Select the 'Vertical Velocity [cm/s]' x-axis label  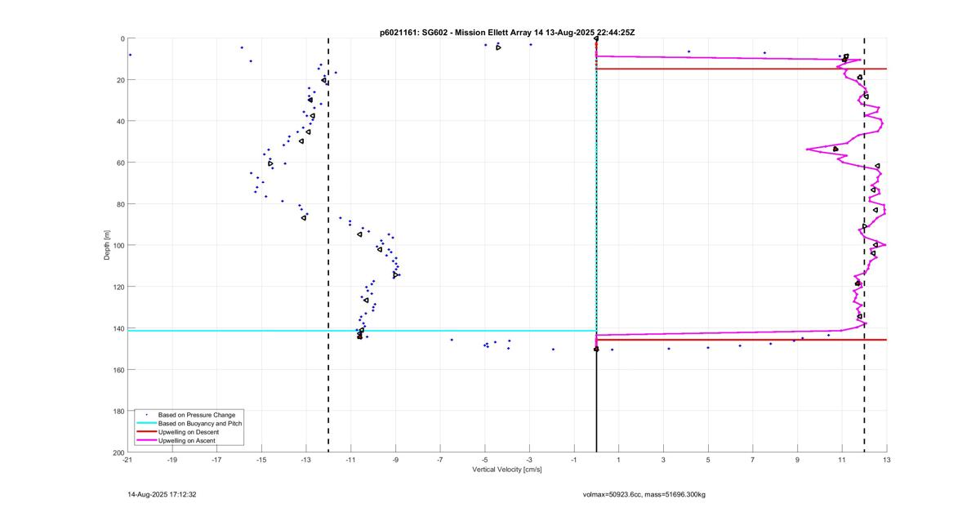click(x=507, y=470)
